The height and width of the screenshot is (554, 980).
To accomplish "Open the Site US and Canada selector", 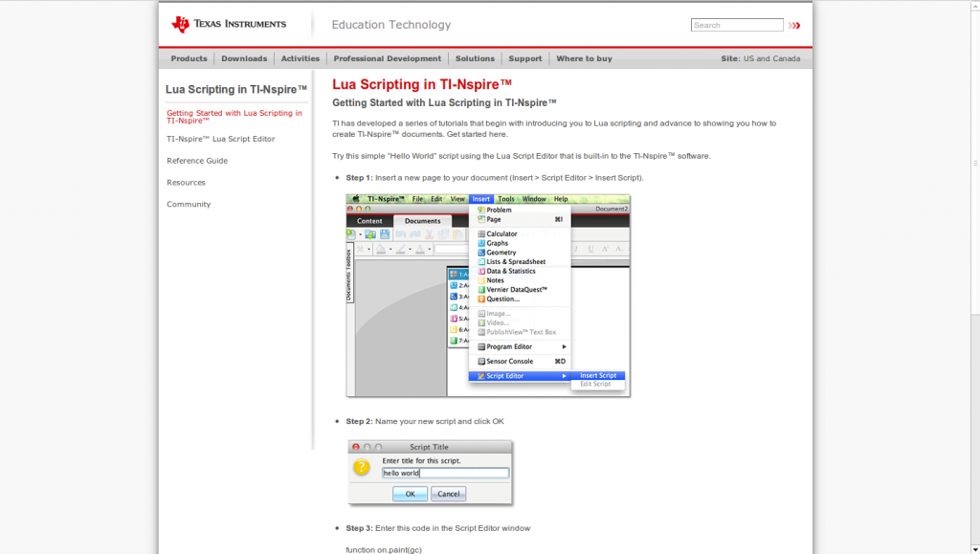I will pos(760,58).
